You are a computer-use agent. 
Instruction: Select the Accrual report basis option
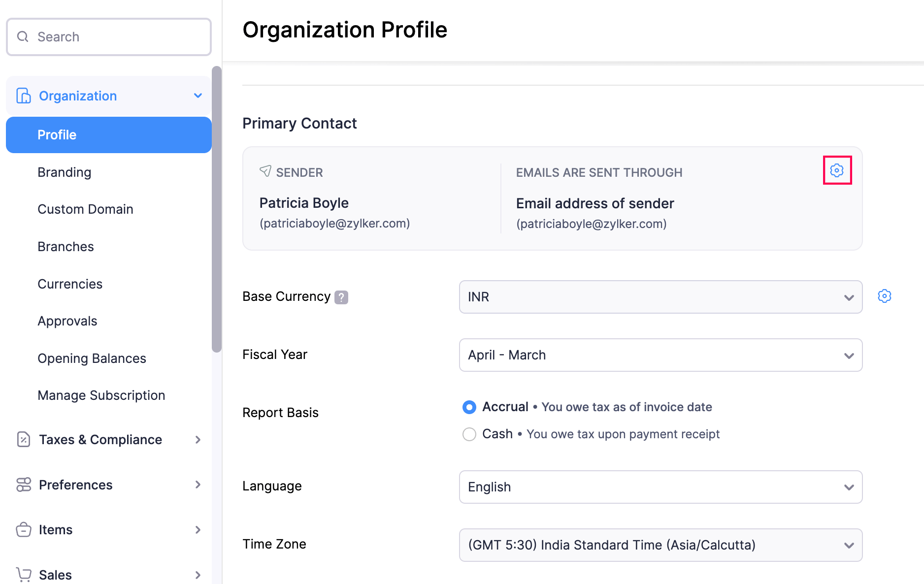pyautogui.click(x=469, y=407)
